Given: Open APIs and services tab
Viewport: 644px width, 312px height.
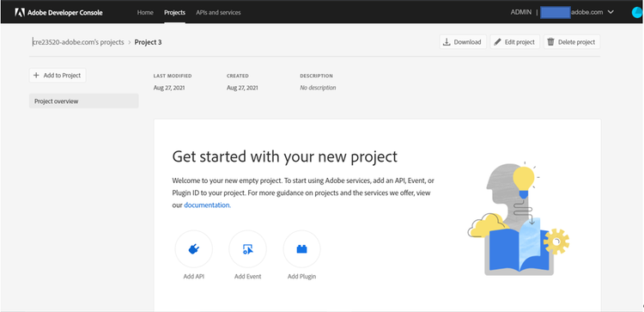Looking at the screenshot, I should (218, 12).
